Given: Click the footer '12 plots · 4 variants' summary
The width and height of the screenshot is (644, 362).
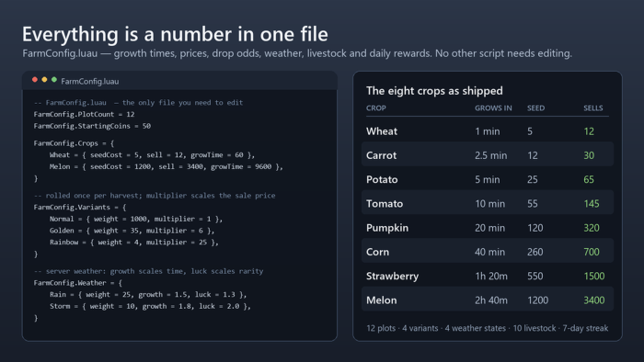Looking at the screenshot, I should click(487, 328).
